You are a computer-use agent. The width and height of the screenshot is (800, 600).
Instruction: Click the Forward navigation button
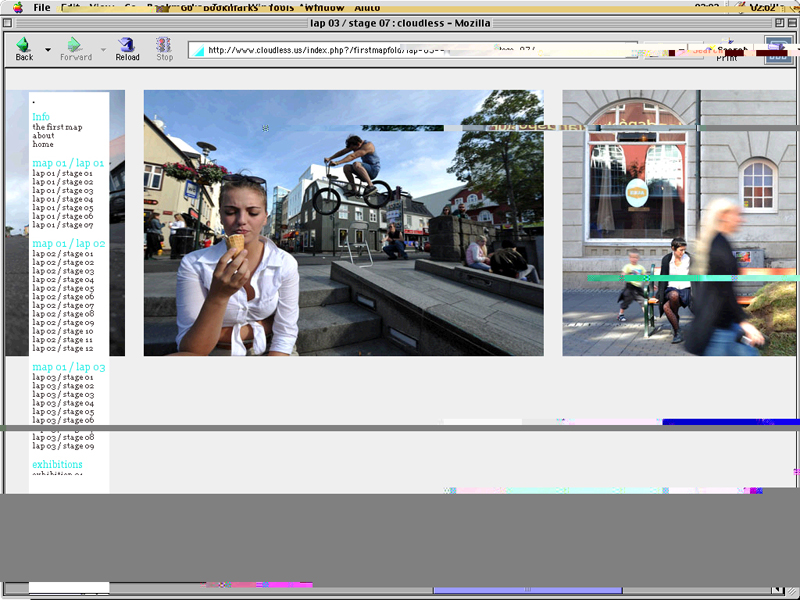(76, 49)
